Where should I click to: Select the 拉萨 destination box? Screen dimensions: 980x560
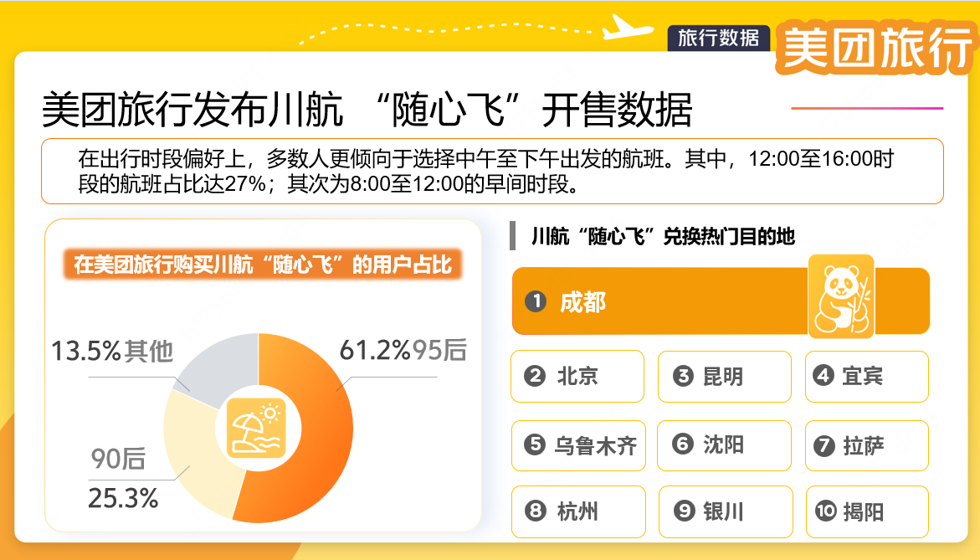click(866, 445)
